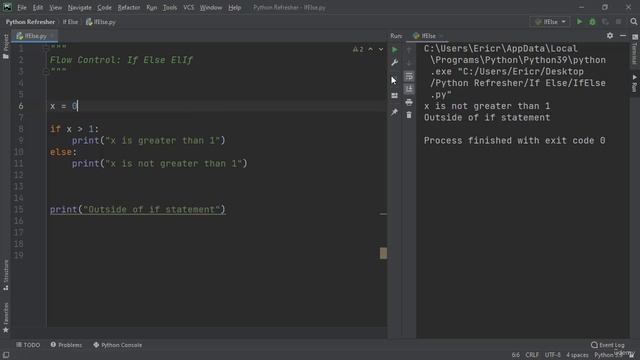Hide the Run tool window

[x=623, y=36]
